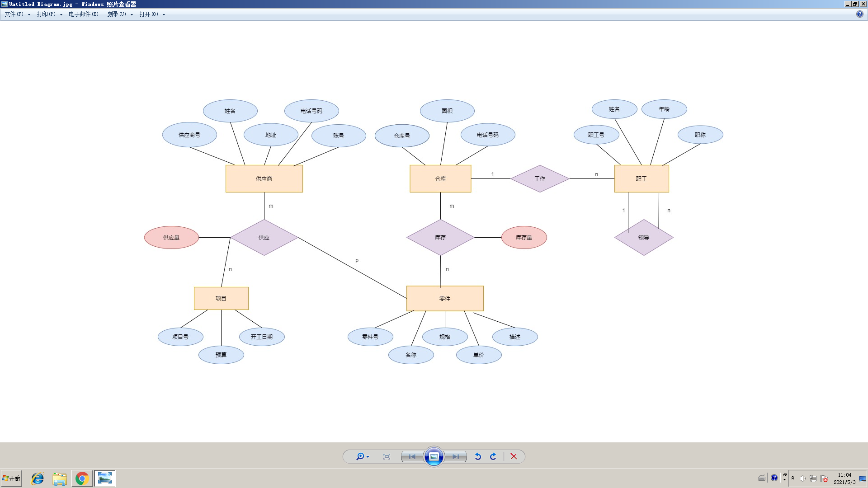Viewport: 868px width, 488px height.
Task: Open the 文件 menu
Action: [x=14, y=14]
